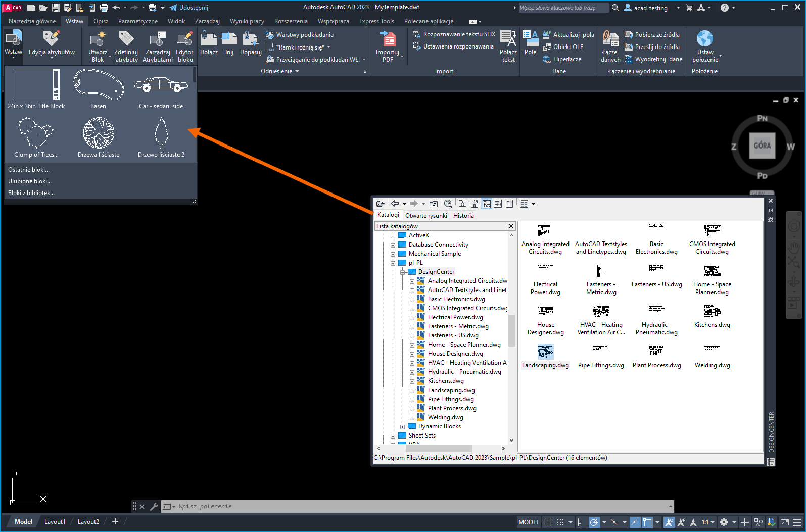
Task: Toggle polar tracking in the status bar
Action: [594, 522]
